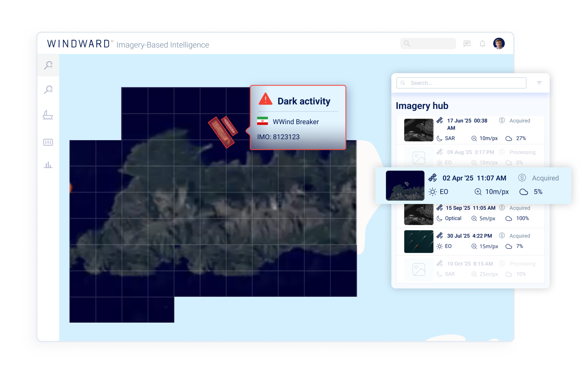Image resolution: width=587 pixels, height=392 pixels.
Task: Click the zoom resolution icon on 02 Apr row
Action: 478,192
